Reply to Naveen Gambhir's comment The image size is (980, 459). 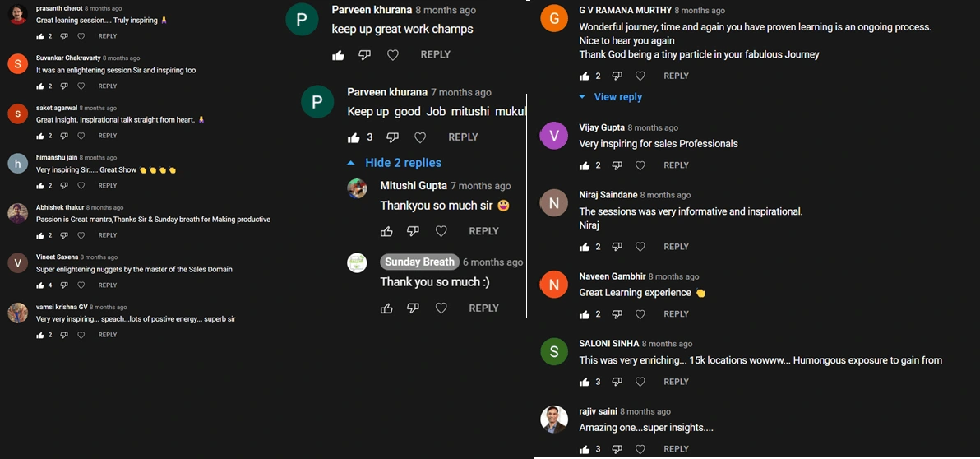[x=676, y=314]
